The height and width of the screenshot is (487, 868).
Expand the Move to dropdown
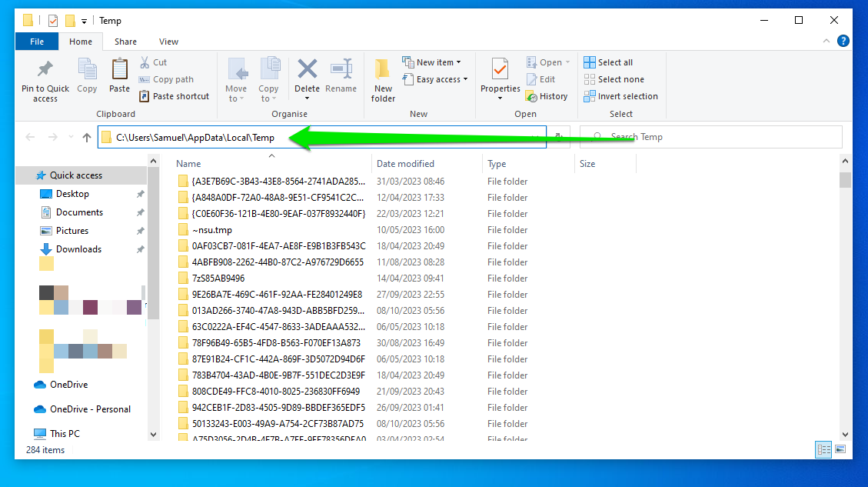coord(237,98)
